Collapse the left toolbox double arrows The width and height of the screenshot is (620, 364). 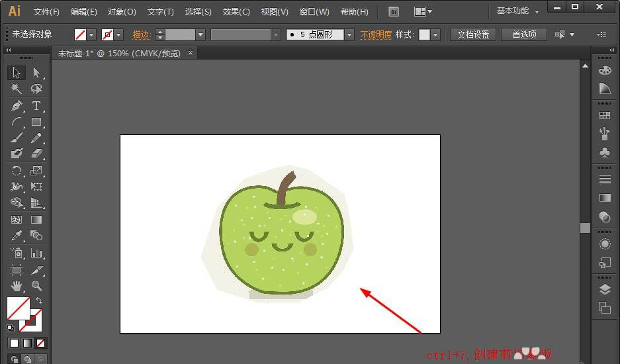9,50
